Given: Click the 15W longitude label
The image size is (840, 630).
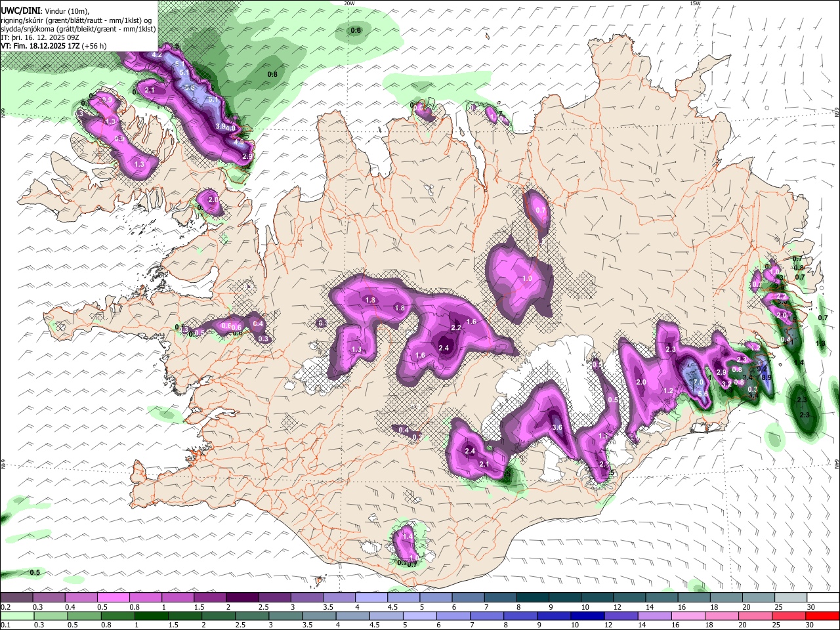Looking at the screenshot, I should pyautogui.click(x=694, y=3).
